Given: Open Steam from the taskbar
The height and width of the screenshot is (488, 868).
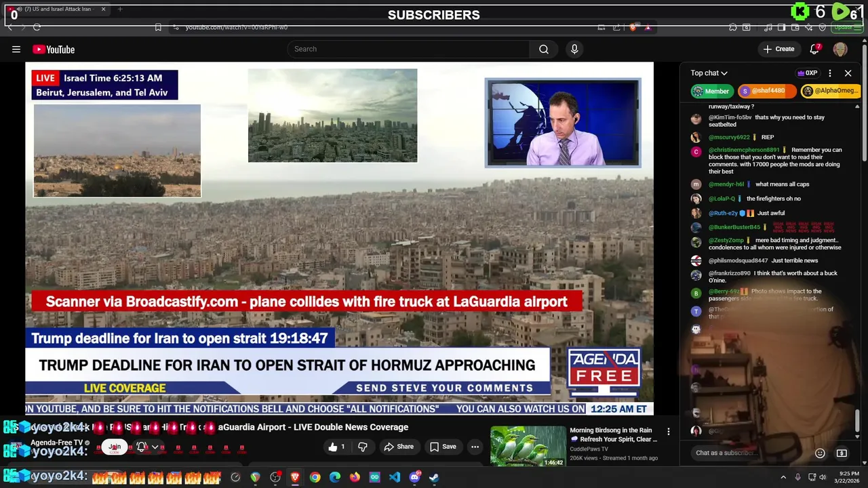Looking at the screenshot, I should point(434,477).
